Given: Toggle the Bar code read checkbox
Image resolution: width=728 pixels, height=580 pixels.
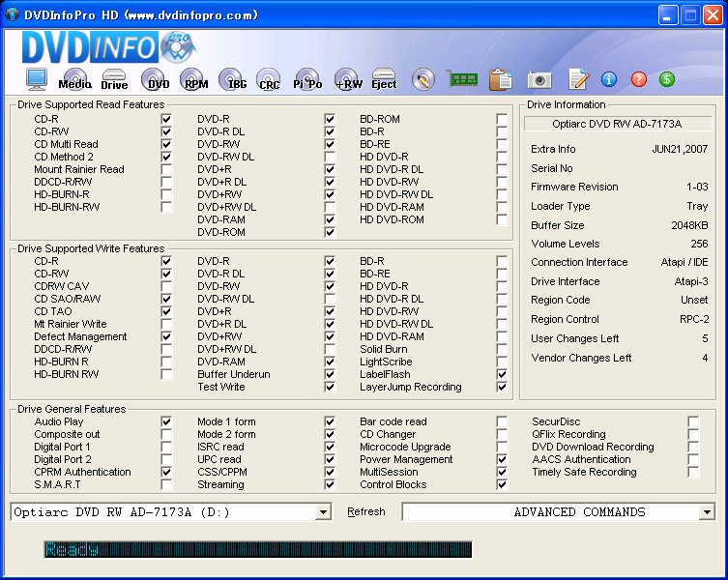Looking at the screenshot, I should (x=502, y=421).
